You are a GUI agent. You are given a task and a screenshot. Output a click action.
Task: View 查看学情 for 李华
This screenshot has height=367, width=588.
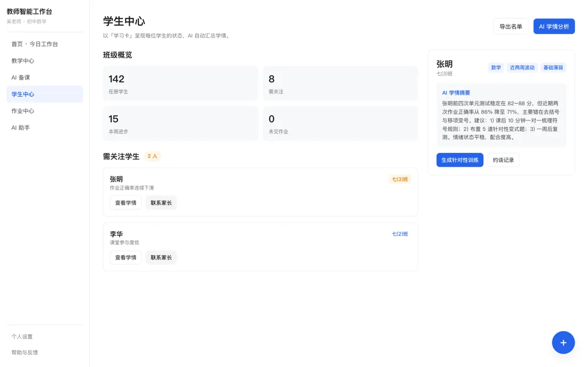[x=126, y=257]
